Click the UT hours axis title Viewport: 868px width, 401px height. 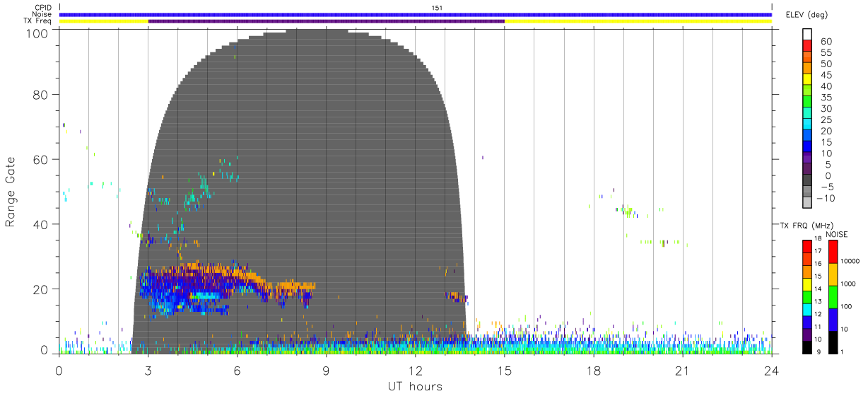(x=415, y=386)
